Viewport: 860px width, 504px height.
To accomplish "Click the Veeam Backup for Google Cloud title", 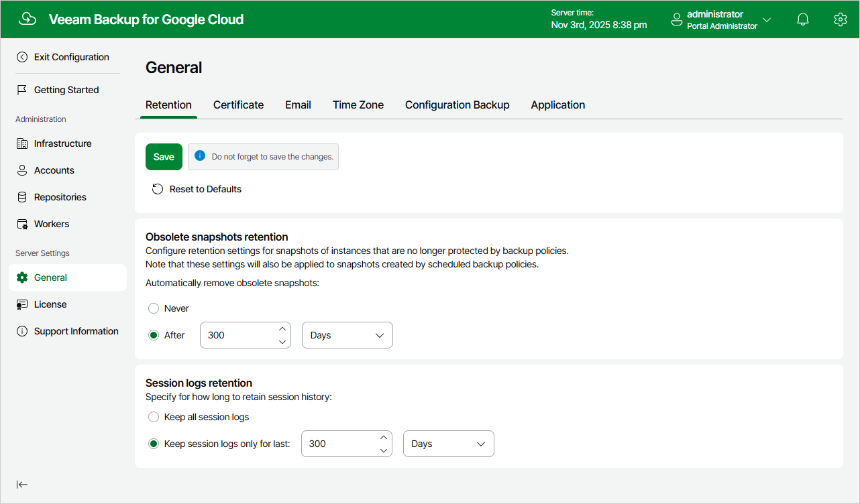I will [x=146, y=19].
